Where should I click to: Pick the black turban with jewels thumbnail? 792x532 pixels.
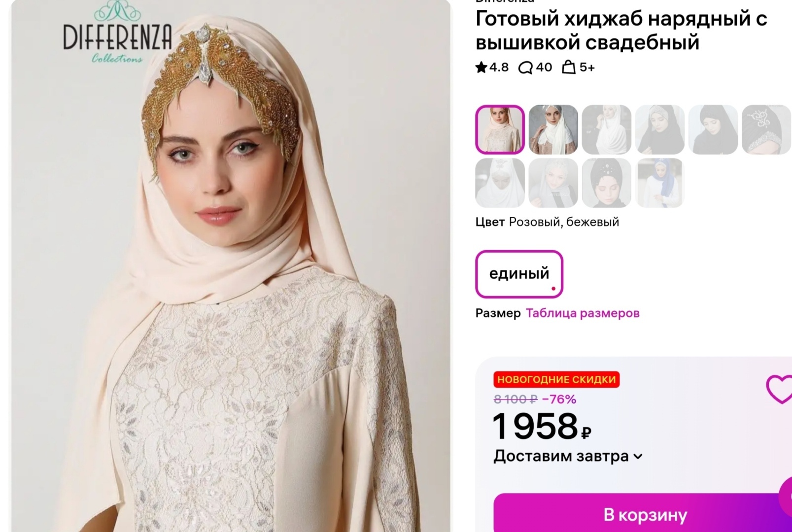click(606, 183)
